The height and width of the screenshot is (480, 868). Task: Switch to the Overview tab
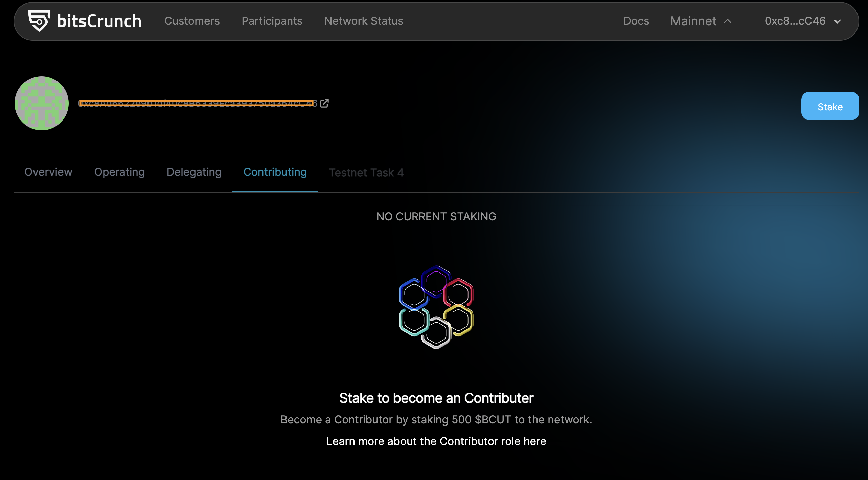pos(48,172)
